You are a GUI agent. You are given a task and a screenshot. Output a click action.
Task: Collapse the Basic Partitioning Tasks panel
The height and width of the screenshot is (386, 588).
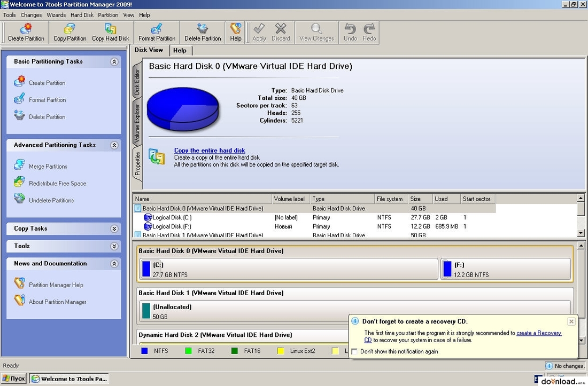point(114,62)
